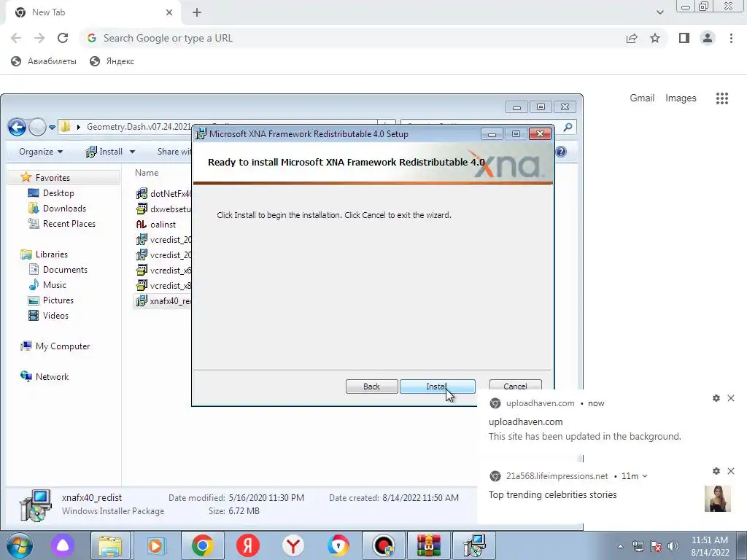The height and width of the screenshot is (560, 747).
Task: Open Yandex red Я taskbar icon
Action: [248, 545]
